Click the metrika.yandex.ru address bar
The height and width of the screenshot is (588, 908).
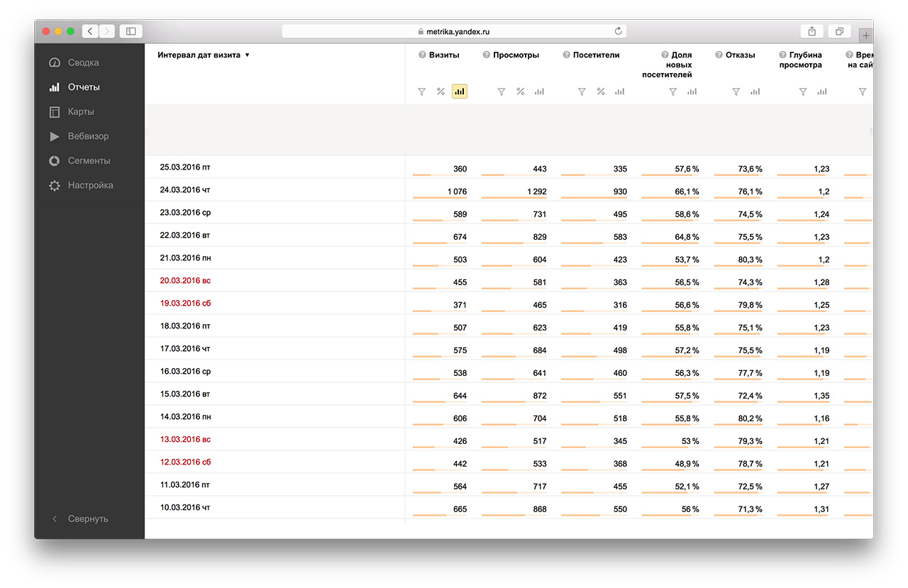(454, 31)
